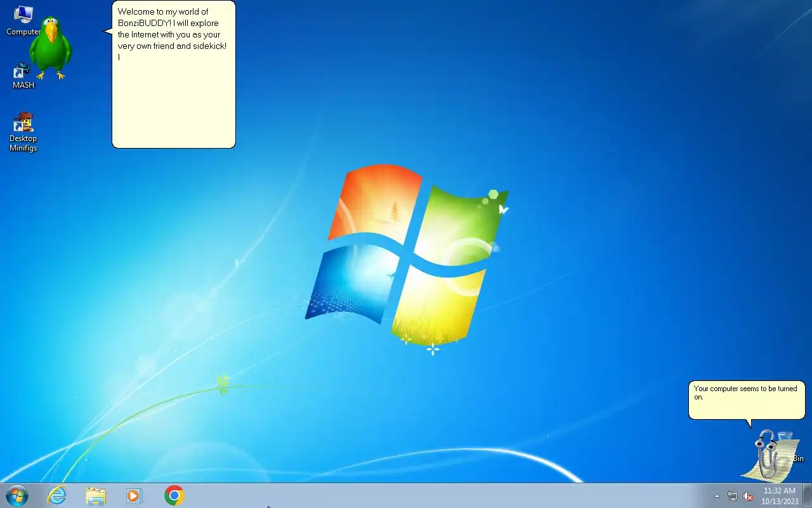Launch Google Chrome from the taskbar

pyautogui.click(x=174, y=495)
